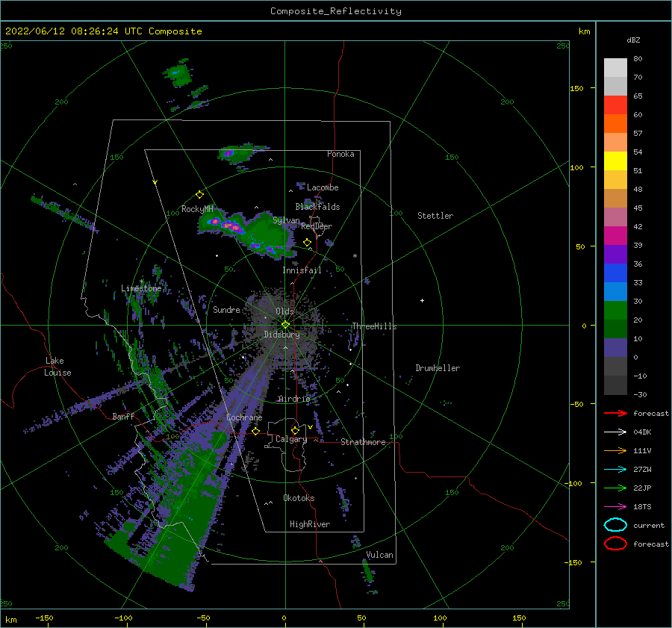Click the RockyMH label on map
The image size is (672, 628).
(x=197, y=209)
